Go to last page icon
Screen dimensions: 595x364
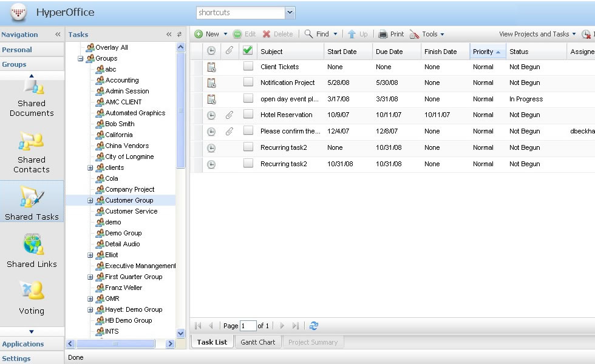pyautogui.click(x=296, y=326)
